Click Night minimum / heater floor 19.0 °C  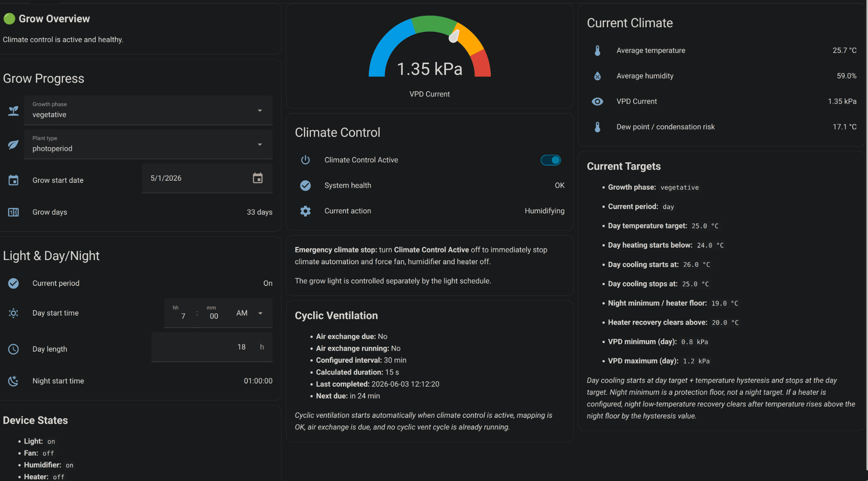click(673, 303)
